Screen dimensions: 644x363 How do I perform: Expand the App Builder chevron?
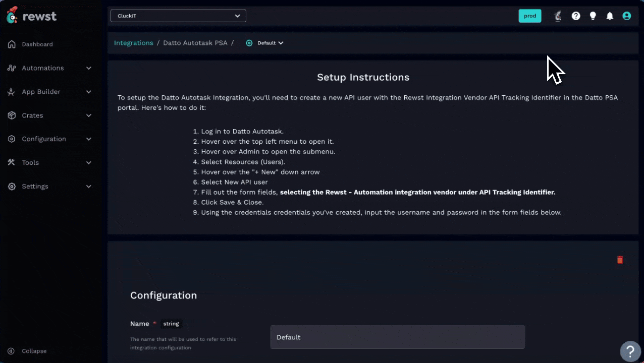click(89, 92)
